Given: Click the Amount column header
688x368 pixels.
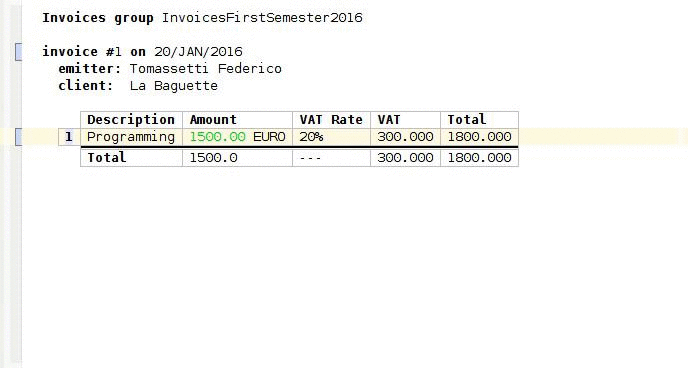Looking at the screenshot, I should [237, 120].
